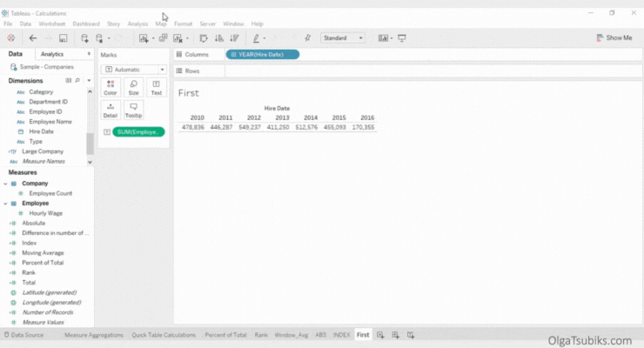Open the File menu
The height and width of the screenshot is (348, 644).
(x=8, y=23)
